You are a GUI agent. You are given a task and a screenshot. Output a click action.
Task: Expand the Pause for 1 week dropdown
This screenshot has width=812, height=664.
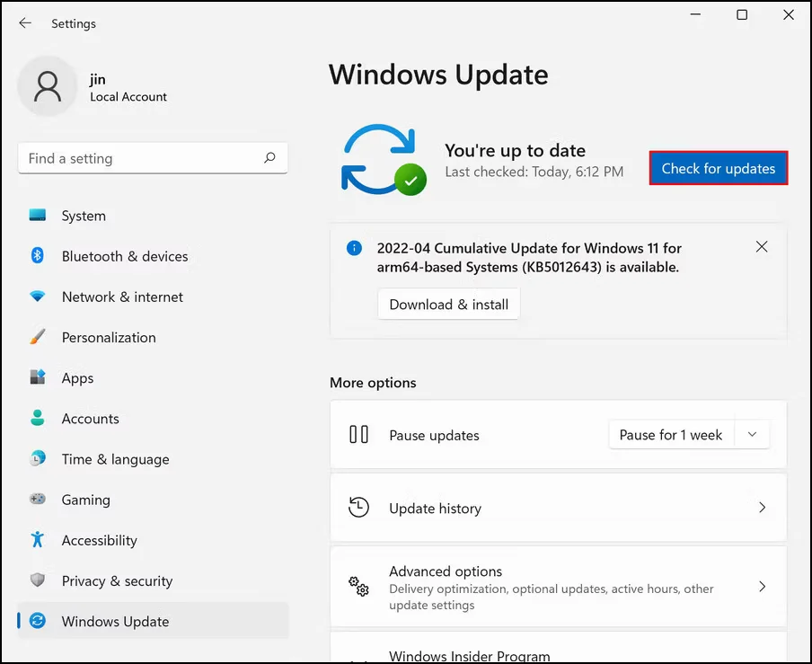point(753,434)
